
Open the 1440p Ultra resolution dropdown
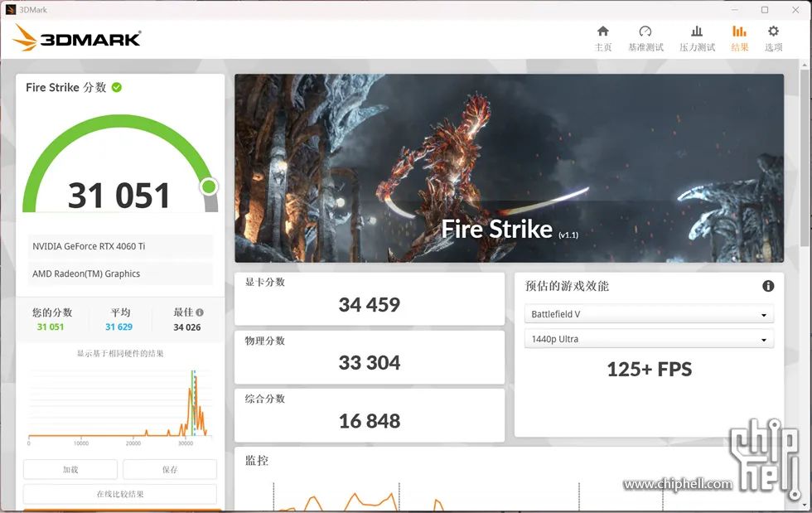coord(649,339)
